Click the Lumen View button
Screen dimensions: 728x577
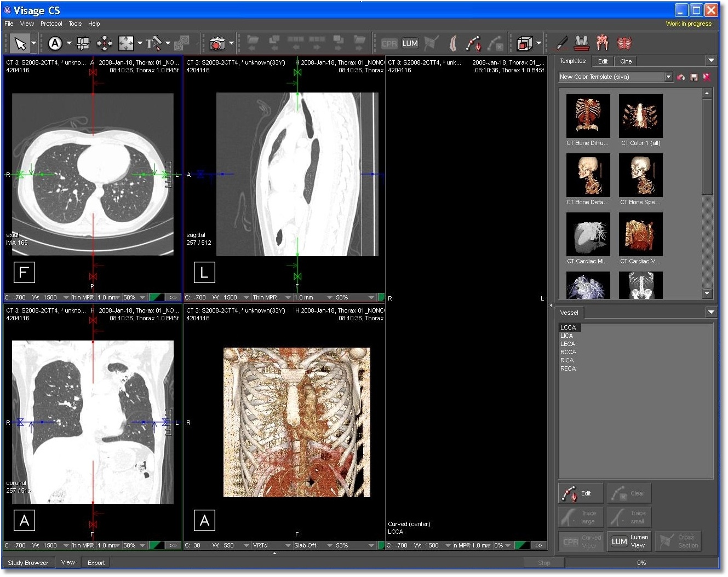[630, 541]
